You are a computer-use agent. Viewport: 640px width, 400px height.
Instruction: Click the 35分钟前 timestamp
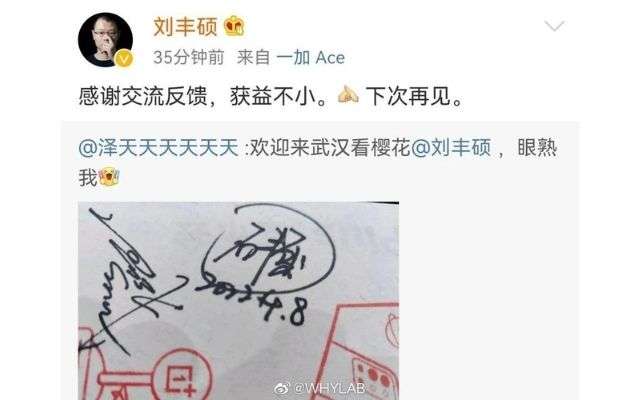coord(189,58)
